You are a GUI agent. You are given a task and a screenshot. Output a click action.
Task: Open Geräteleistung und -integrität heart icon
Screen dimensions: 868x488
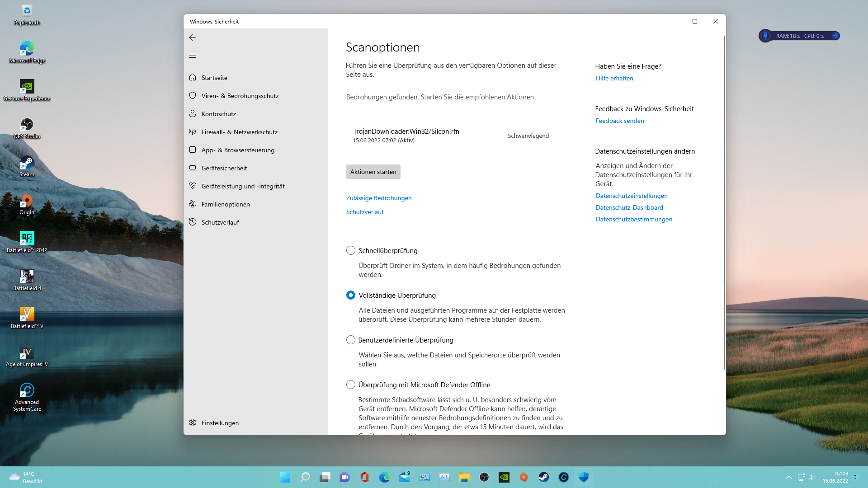pyautogui.click(x=193, y=186)
